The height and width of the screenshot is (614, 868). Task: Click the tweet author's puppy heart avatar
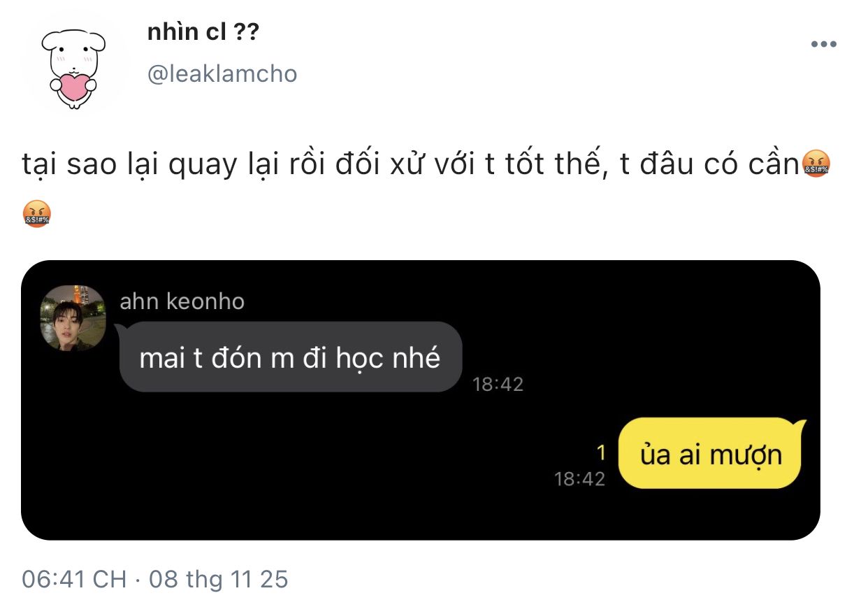click(73, 68)
